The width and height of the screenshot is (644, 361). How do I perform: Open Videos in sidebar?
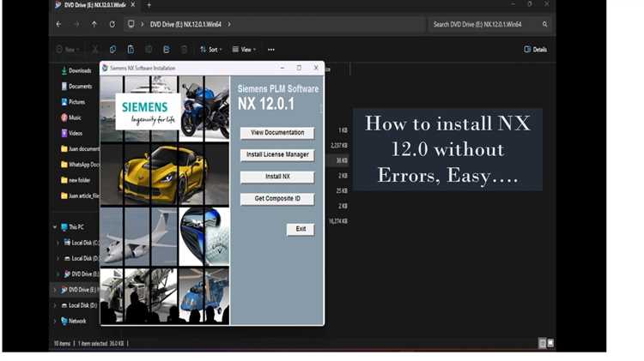72,133
